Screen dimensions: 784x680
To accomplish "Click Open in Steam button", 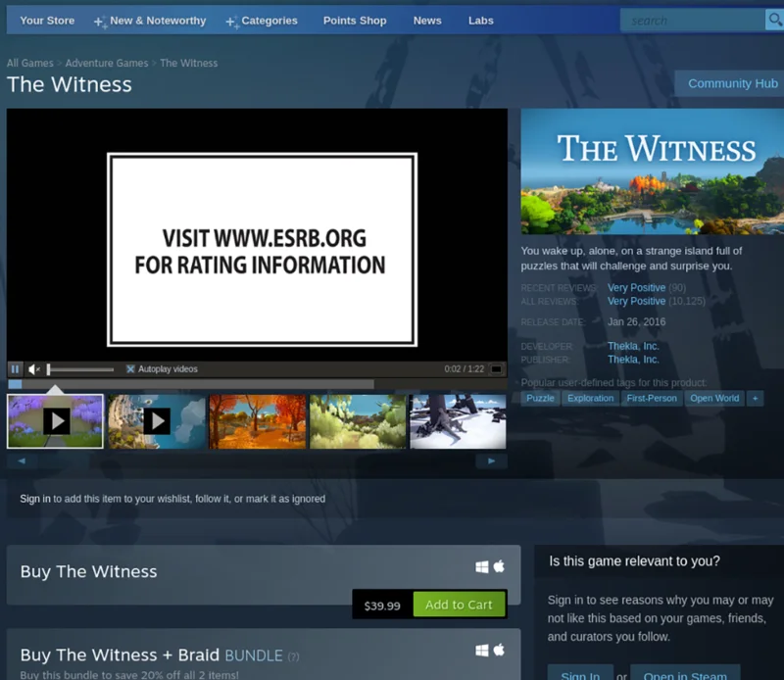I will coord(685,674).
